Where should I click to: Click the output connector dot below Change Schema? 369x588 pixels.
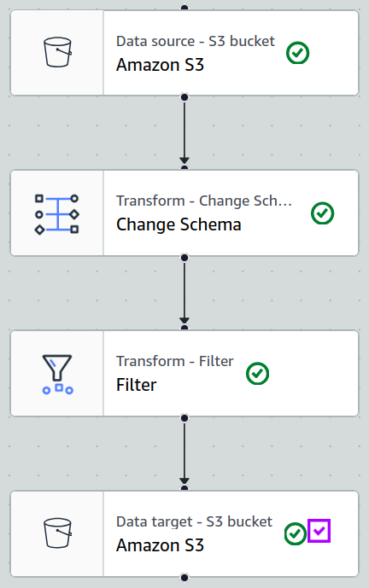(x=184, y=258)
